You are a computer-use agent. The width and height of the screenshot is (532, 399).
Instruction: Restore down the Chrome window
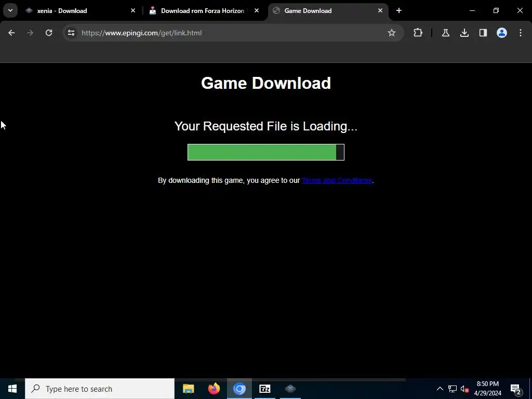[496, 10]
